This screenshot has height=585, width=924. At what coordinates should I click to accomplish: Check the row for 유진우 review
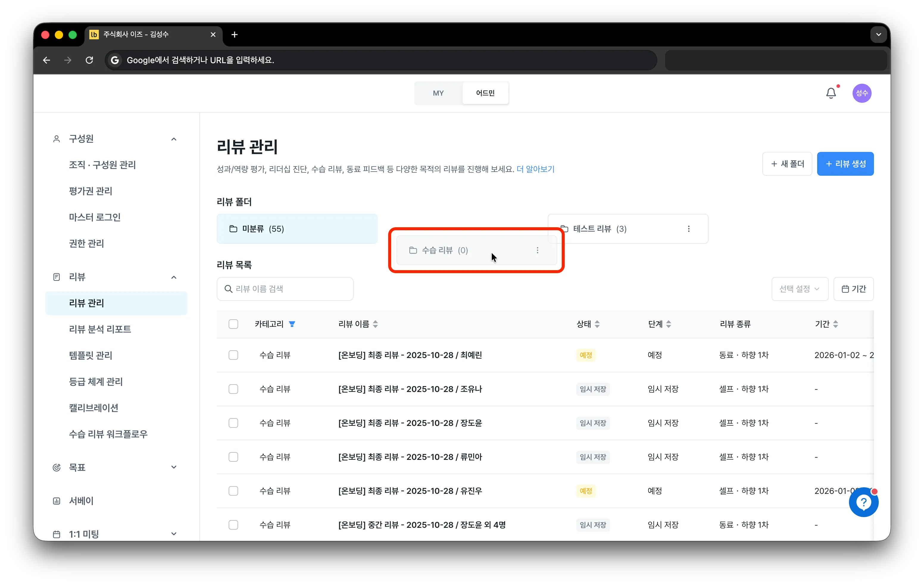(233, 491)
